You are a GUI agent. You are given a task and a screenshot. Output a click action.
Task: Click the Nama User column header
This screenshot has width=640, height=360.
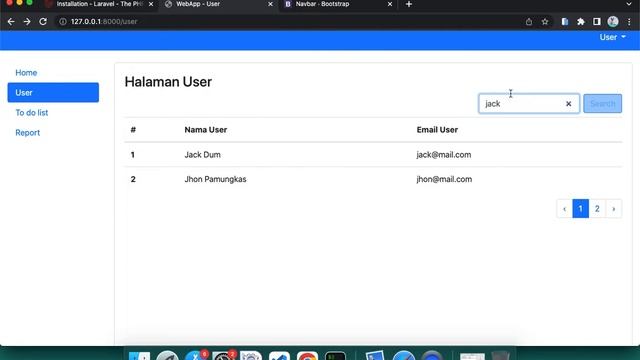[206, 130]
